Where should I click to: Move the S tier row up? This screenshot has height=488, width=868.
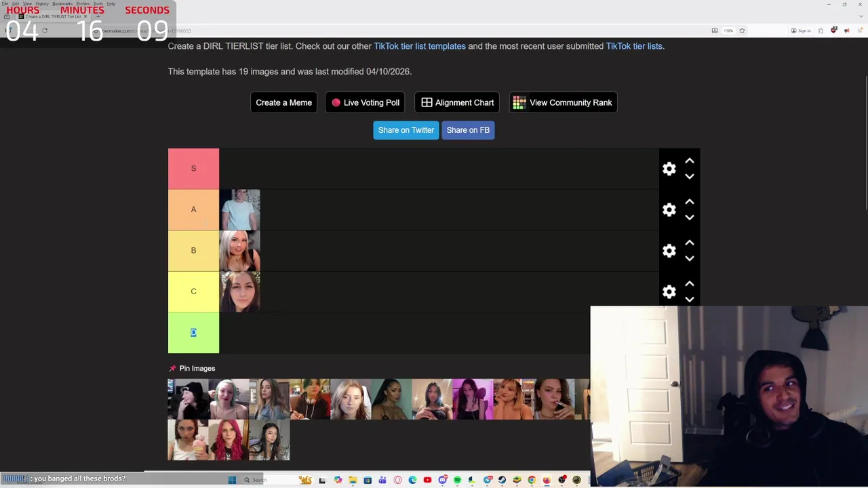point(690,161)
